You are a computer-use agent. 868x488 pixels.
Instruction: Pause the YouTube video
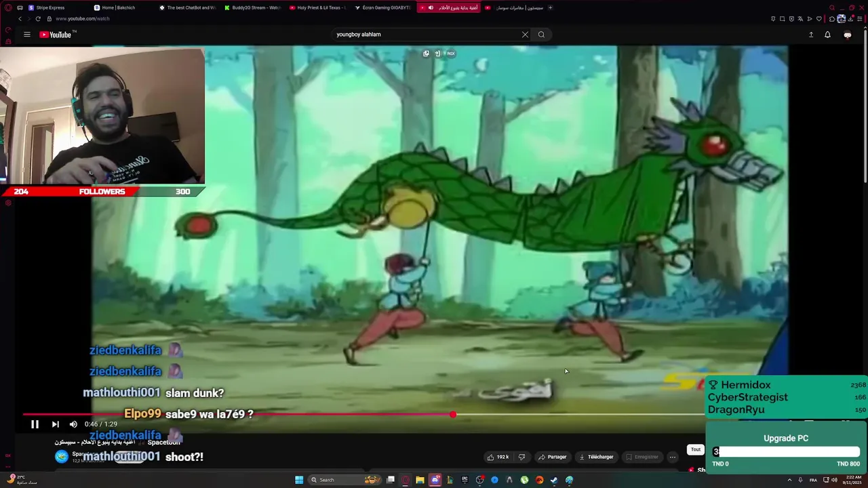(x=35, y=424)
